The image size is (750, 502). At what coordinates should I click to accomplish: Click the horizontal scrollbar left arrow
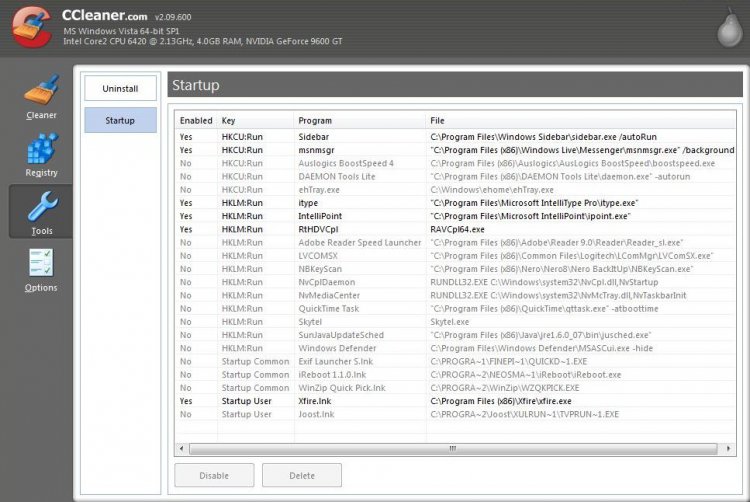[x=181, y=448]
